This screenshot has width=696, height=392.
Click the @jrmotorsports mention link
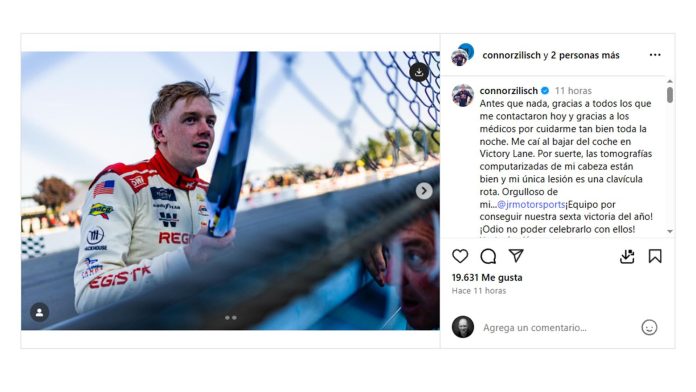coord(531,205)
